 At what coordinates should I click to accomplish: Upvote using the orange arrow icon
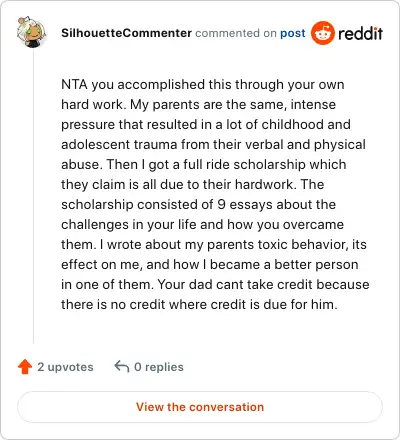pos(25,367)
